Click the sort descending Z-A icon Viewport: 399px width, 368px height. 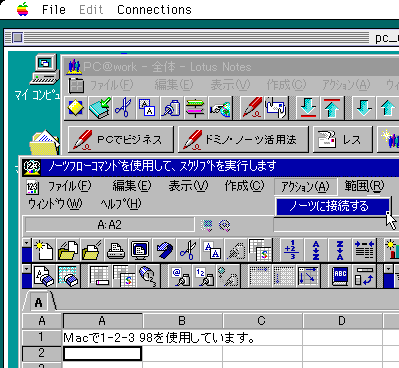pos(340,250)
